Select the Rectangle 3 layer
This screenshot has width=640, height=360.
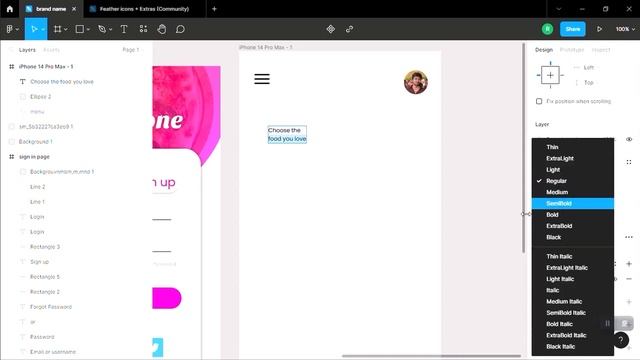point(45,247)
